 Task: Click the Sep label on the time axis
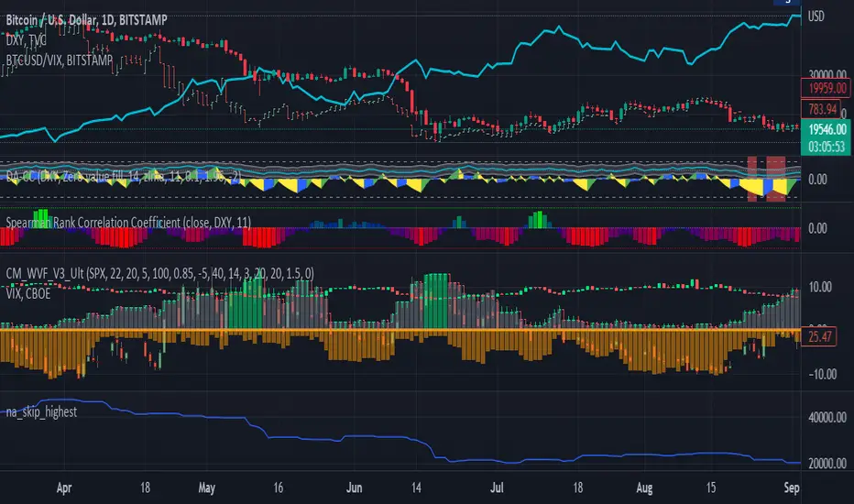[x=792, y=488]
